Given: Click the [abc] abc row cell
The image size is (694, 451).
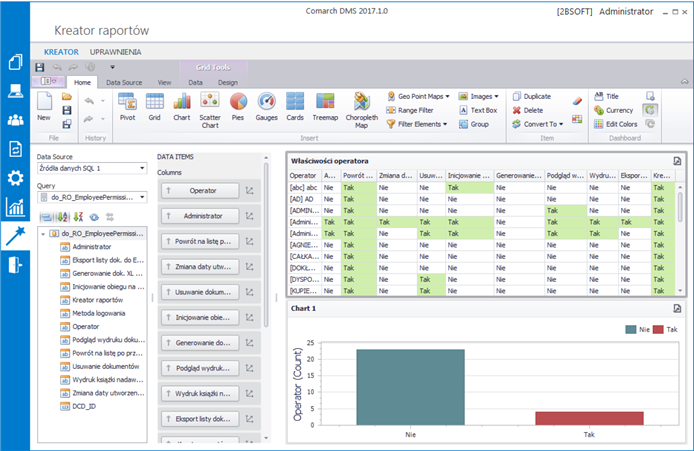Looking at the screenshot, I should pyautogui.click(x=304, y=188).
